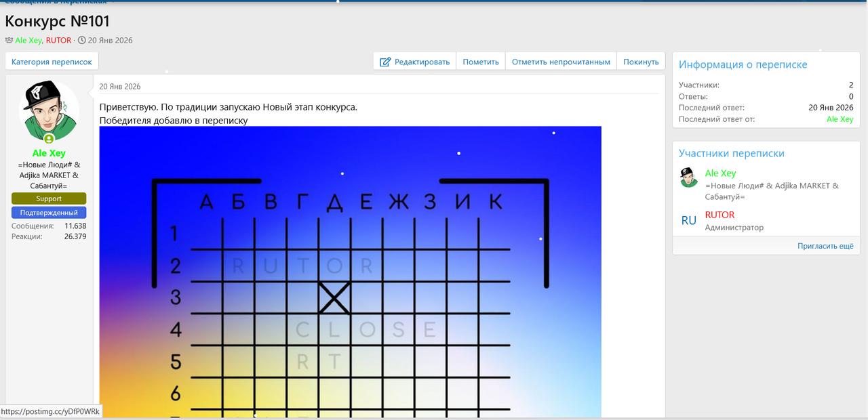Click Ale Xey small avatar in participants list

(689, 177)
